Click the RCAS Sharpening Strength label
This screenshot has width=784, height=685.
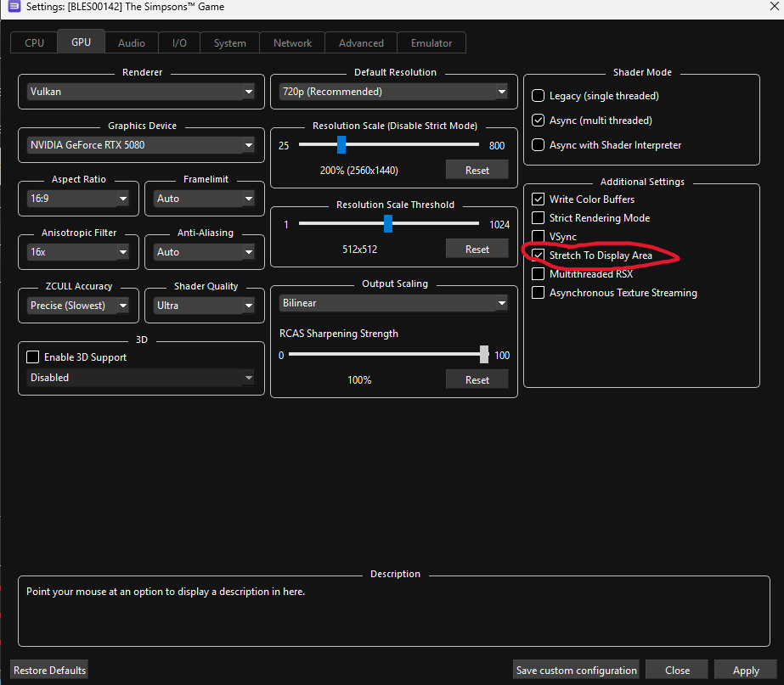coord(339,334)
